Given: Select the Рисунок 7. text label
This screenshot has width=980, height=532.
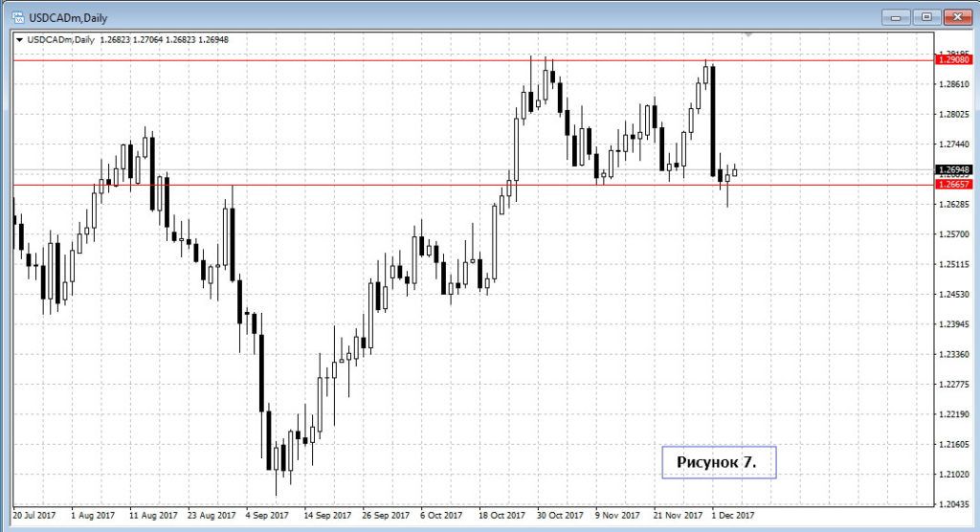Looking at the screenshot, I should (x=717, y=462).
